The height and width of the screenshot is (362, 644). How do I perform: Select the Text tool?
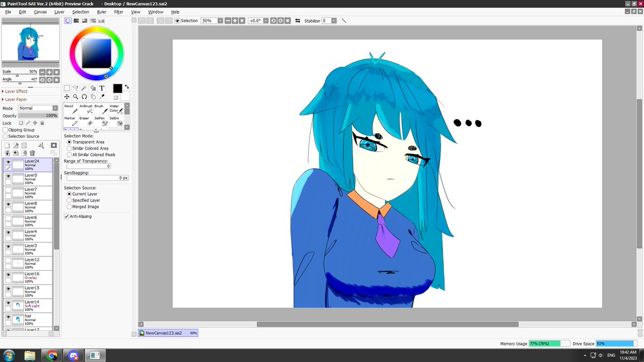point(101,88)
